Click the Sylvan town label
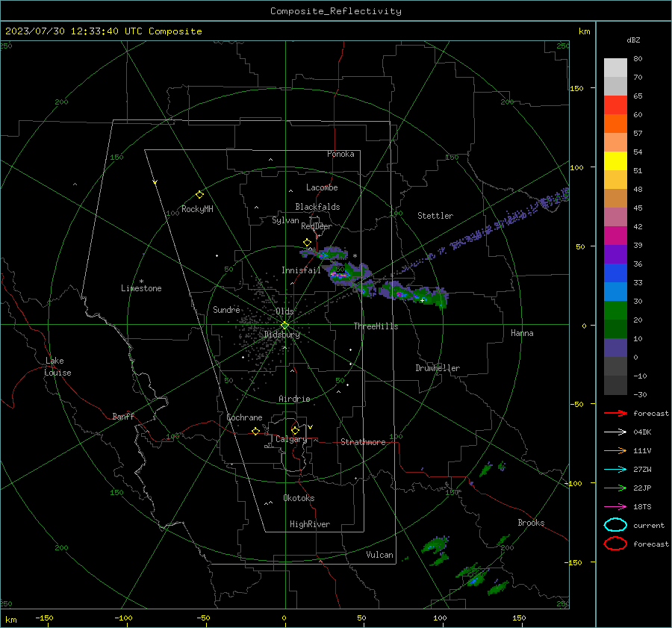This screenshot has width=672, height=628. click(285, 220)
